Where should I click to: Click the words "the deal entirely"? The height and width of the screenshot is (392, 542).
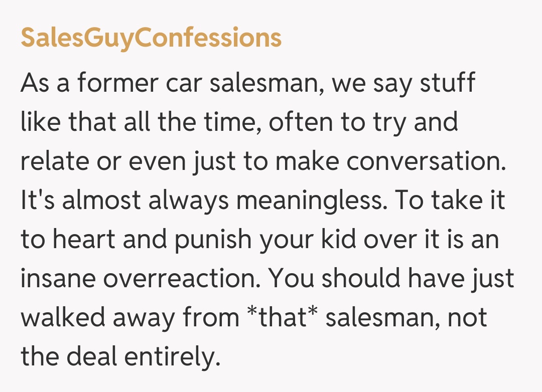coord(120,357)
